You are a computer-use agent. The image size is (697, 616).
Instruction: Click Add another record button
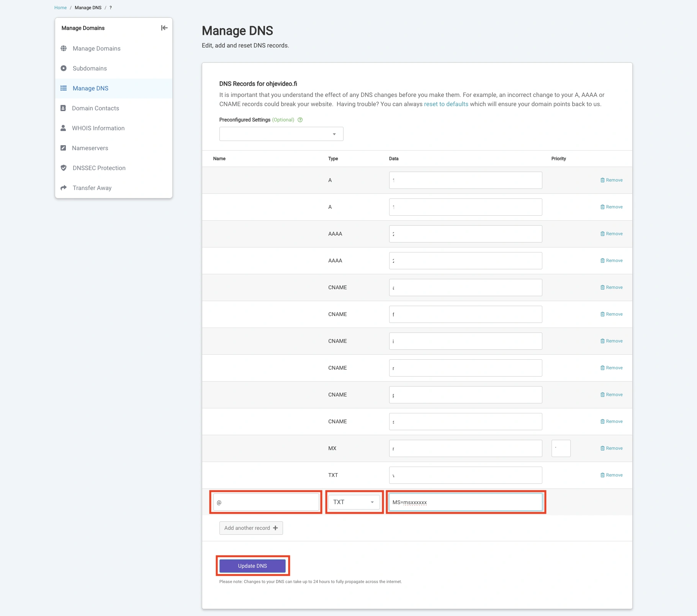(251, 528)
